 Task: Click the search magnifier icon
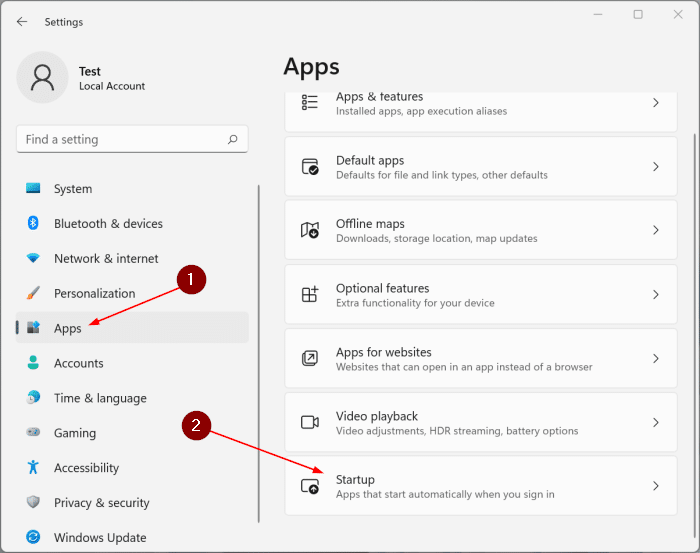pos(233,139)
